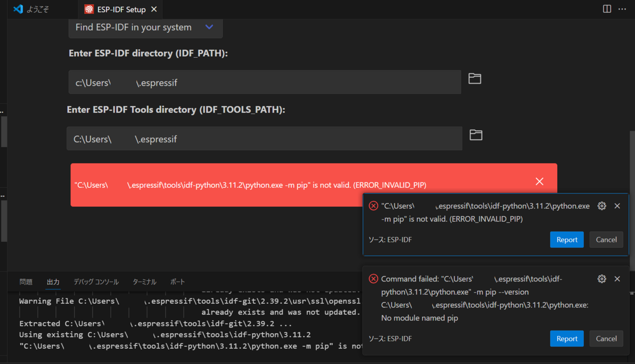This screenshot has height=364, width=635.
Task: Click the 'Using existing' output log line
Action: [165, 334]
